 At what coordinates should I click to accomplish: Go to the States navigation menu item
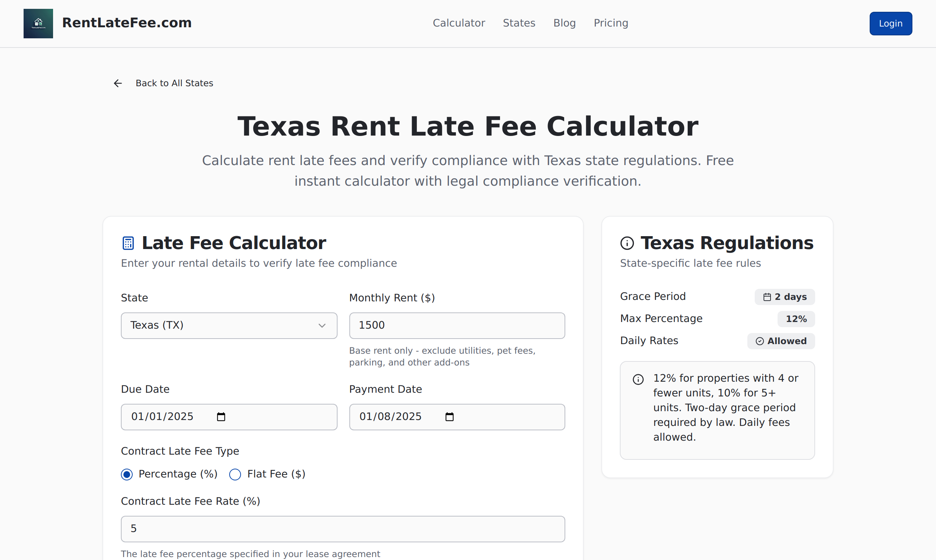coord(519,23)
